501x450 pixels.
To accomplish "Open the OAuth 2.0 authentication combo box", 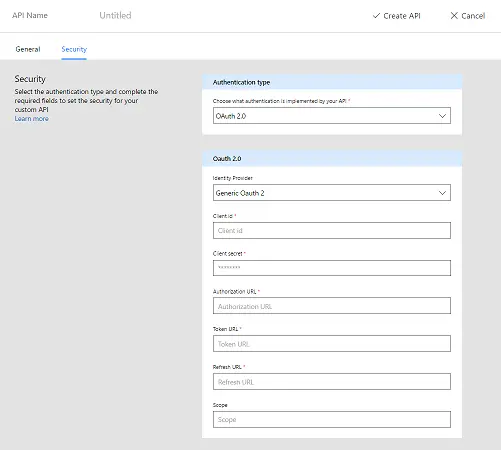I will tap(332, 116).
